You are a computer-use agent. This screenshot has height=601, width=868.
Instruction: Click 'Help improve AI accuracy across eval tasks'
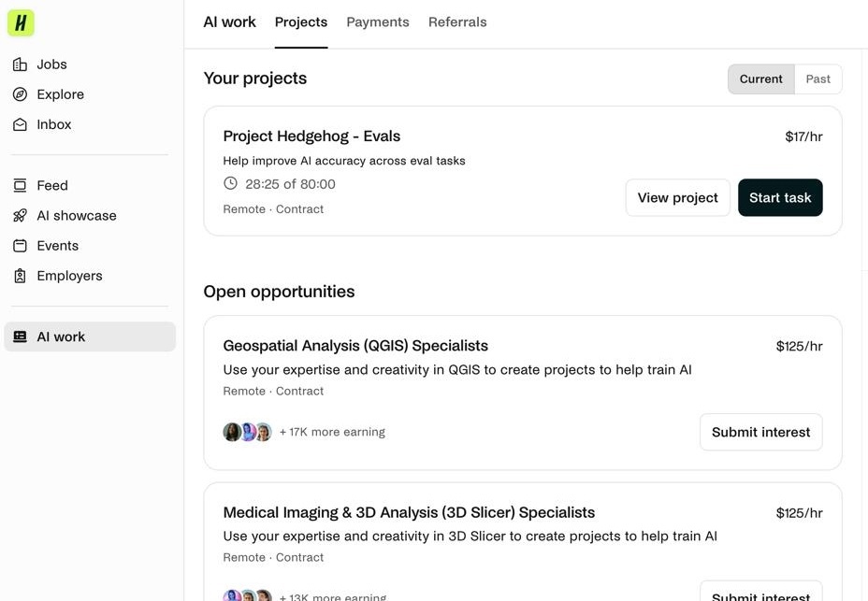point(344,161)
